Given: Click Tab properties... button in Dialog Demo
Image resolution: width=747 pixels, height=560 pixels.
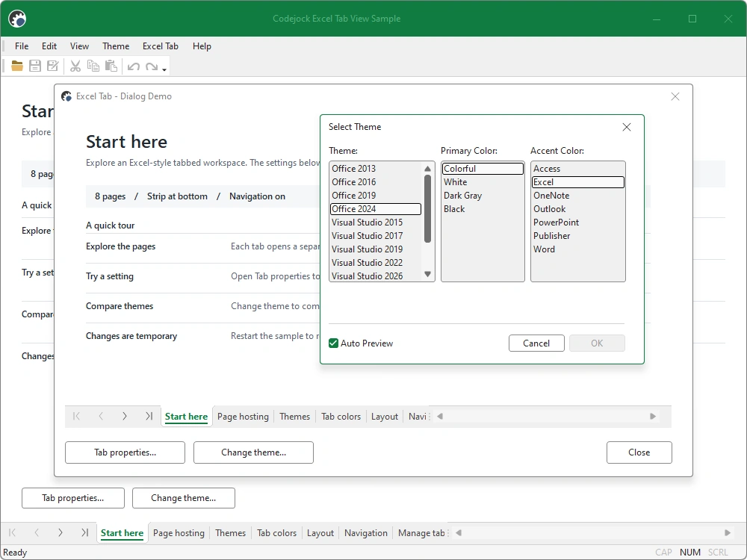Looking at the screenshot, I should click(125, 452).
